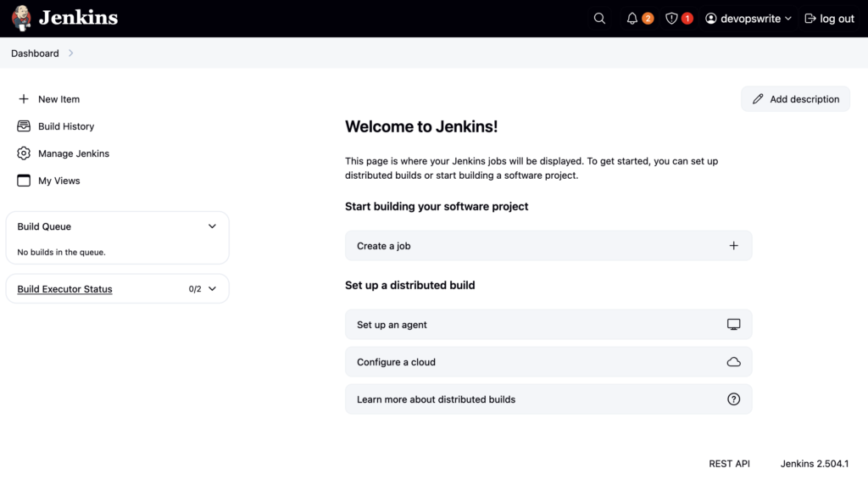This screenshot has width=868, height=485.
Task: Click the Configure a cloud button
Action: pos(548,362)
